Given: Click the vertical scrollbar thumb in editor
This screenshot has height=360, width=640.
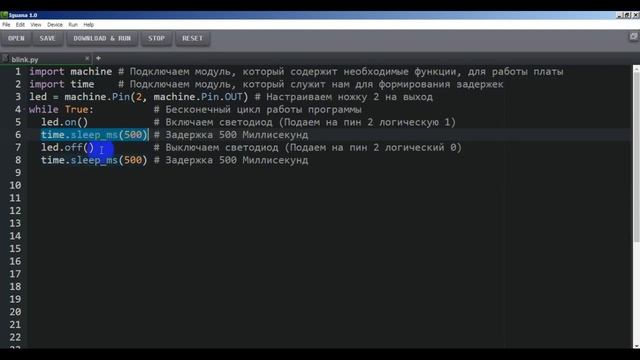Looking at the screenshot, I should 636,157.
